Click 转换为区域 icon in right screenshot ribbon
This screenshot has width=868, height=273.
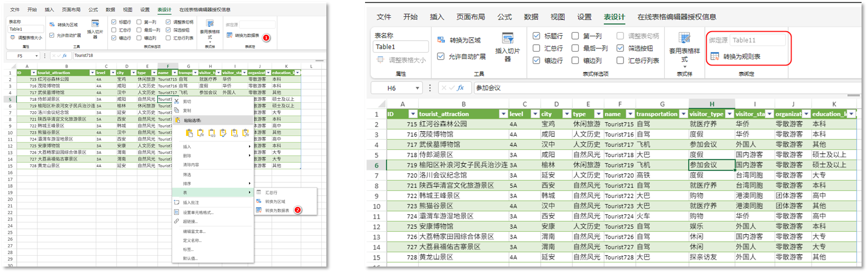pyautogui.click(x=441, y=40)
